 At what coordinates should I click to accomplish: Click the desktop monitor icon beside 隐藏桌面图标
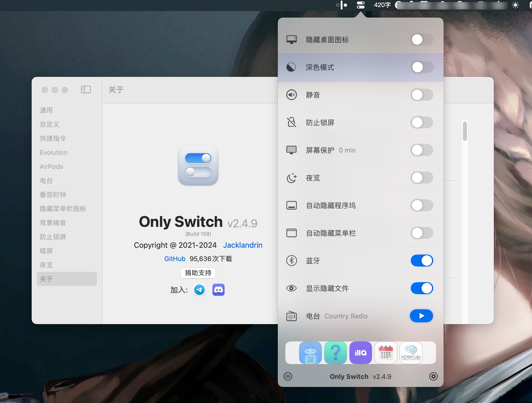(x=291, y=39)
